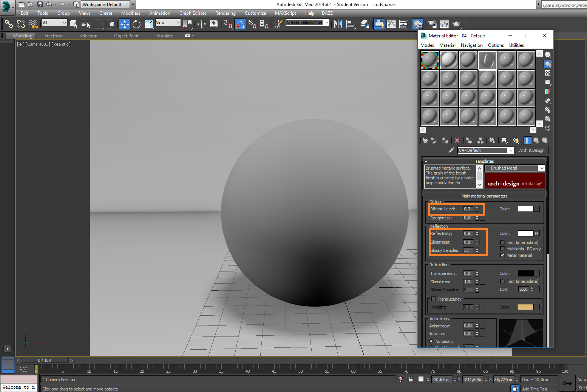Open the Create Selection Set dropdown

pyautogui.click(x=307, y=23)
